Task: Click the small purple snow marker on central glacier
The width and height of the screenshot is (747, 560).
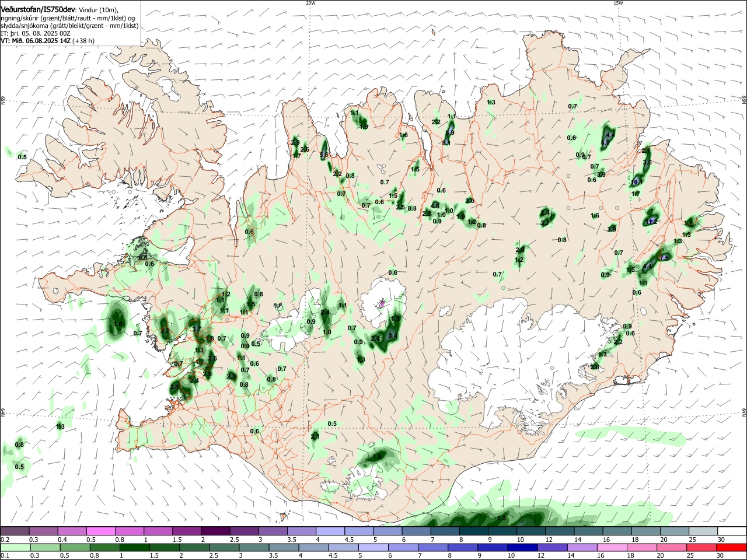Action: point(382,303)
